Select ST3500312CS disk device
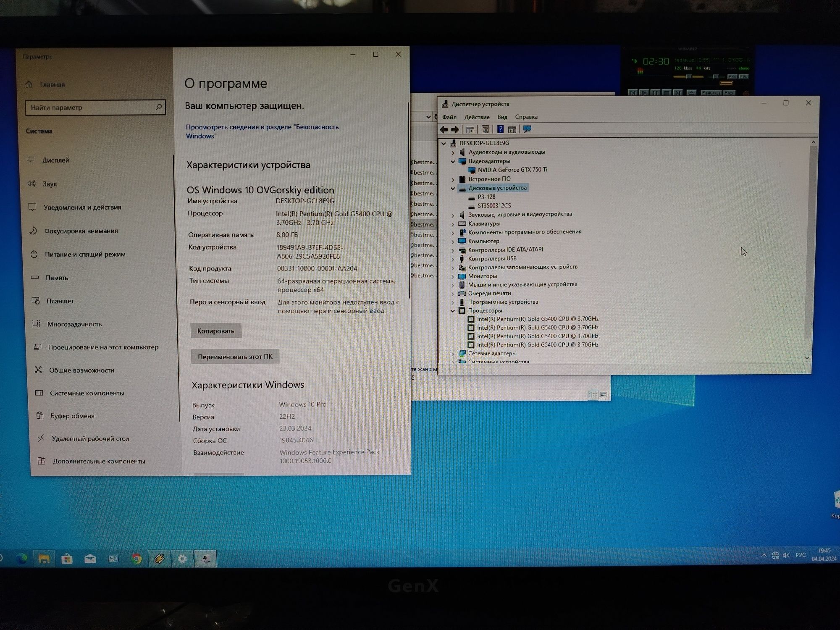840x630 pixels. 494,206
